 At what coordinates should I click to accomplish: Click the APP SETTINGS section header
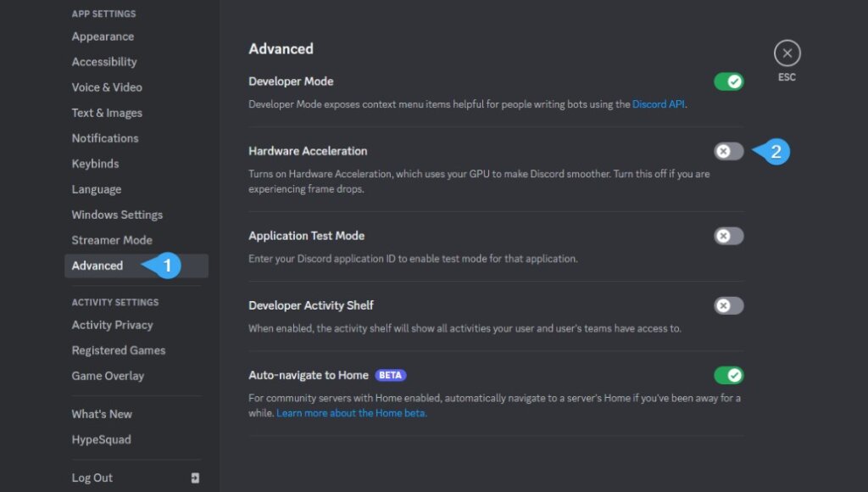pyautogui.click(x=103, y=14)
